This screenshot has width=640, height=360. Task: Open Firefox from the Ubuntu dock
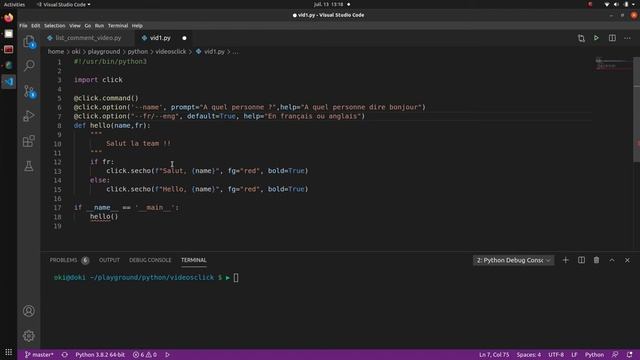point(9,18)
